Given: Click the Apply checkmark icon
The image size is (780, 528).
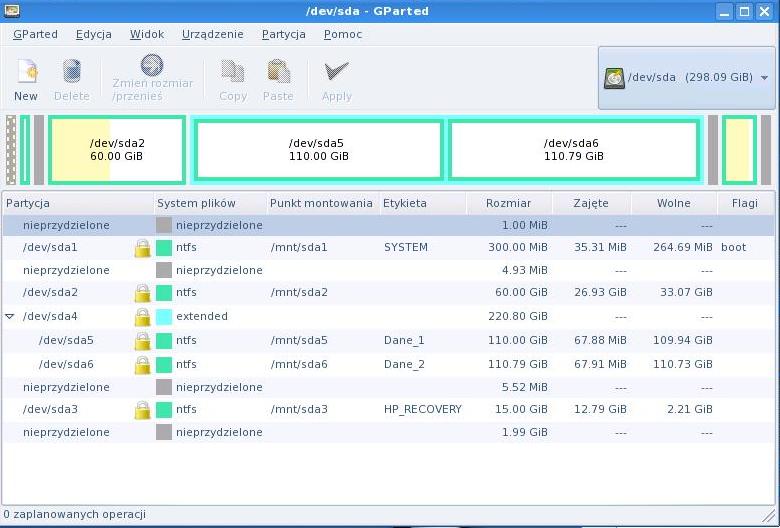Looking at the screenshot, I should pyautogui.click(x=337, y=71).
